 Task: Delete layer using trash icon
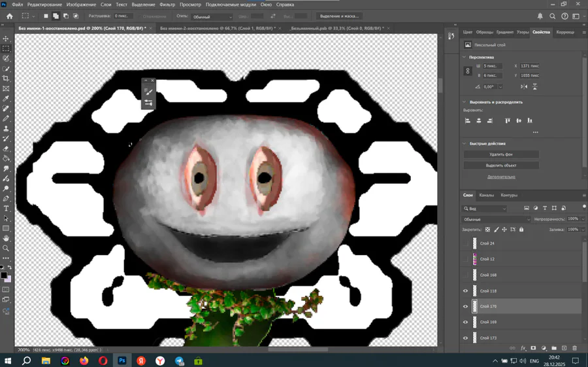574,348
